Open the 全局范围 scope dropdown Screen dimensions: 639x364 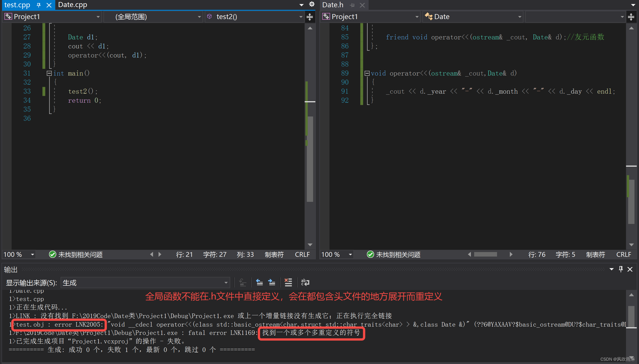[x=154, y=17]
